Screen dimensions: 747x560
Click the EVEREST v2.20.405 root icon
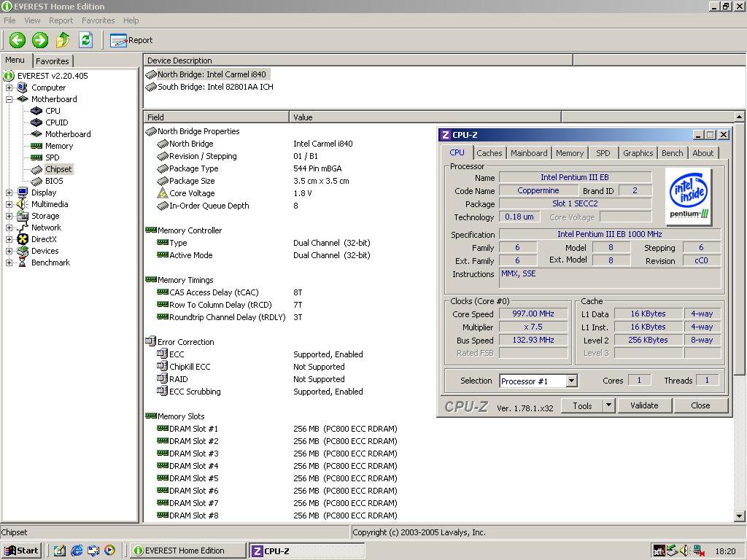[9, 76]
